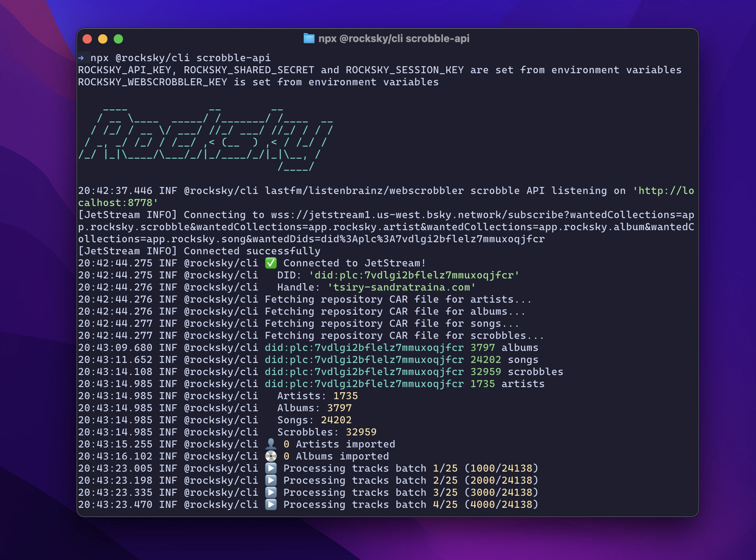Screen dimensions: 756x560
Task: Click 'Fetching repository CAR file for songs...'
Action: (392, 324)
